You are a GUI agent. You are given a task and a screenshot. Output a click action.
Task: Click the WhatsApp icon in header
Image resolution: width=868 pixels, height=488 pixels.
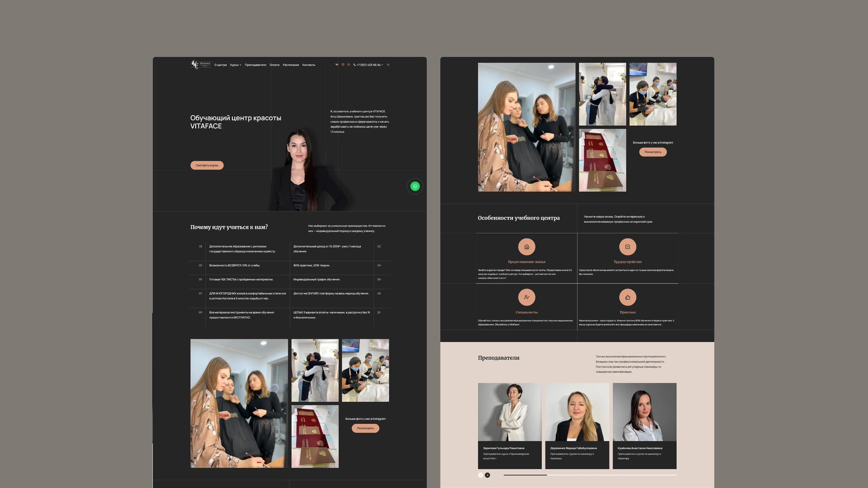pyautogui.click(x=349, y=65)
